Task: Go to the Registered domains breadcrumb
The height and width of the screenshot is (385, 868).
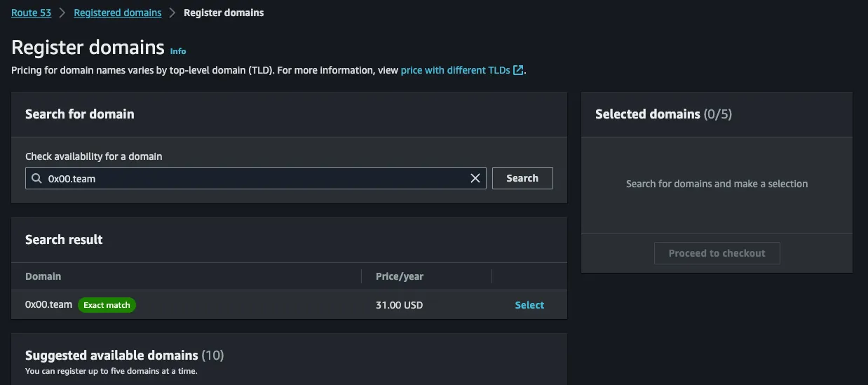Action: (117, 13)
